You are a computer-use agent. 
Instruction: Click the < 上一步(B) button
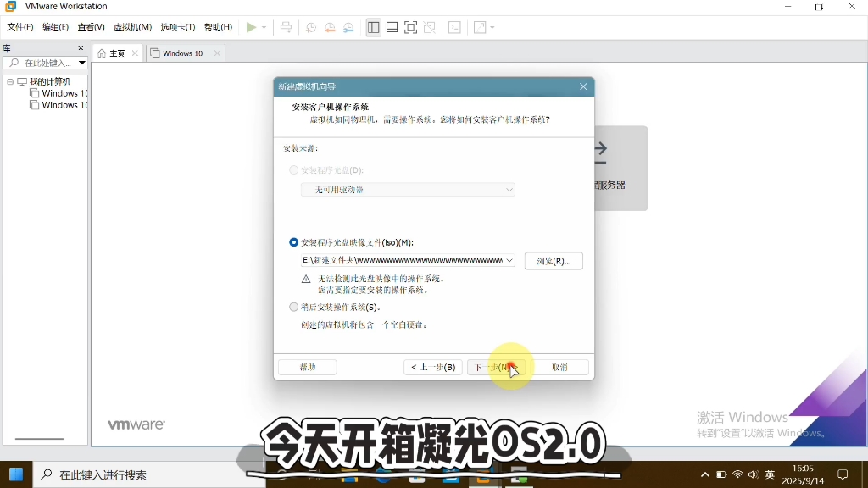433,367
